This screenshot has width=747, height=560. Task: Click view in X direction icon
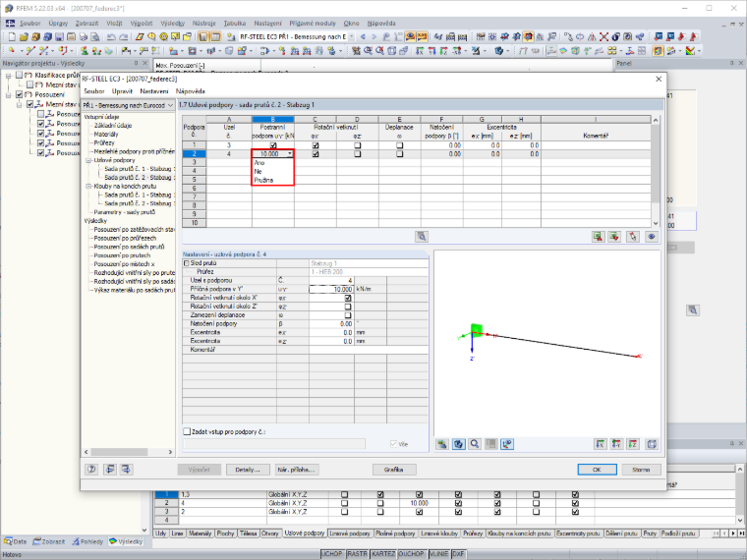coord(420,50)
